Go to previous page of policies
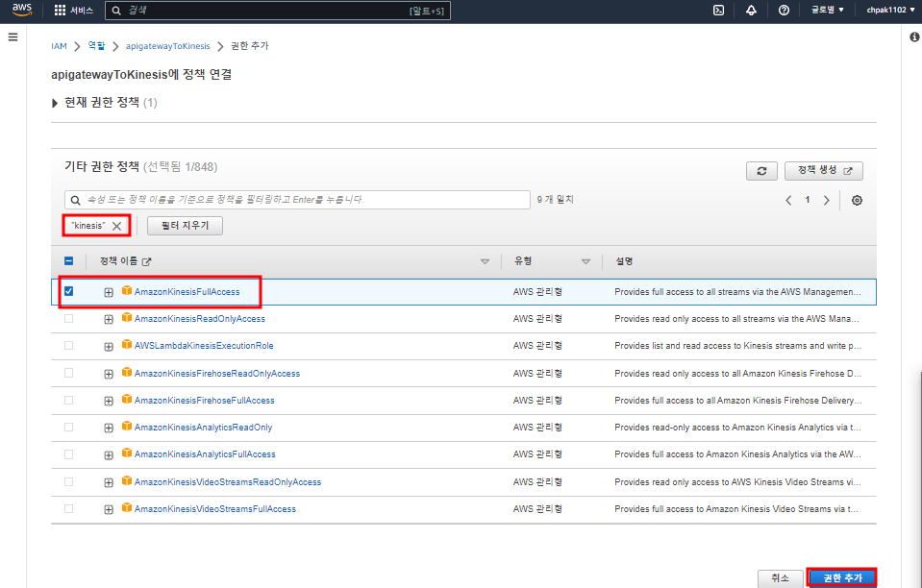The width and height of the screenshot is (922, 588). coord(788,200)
